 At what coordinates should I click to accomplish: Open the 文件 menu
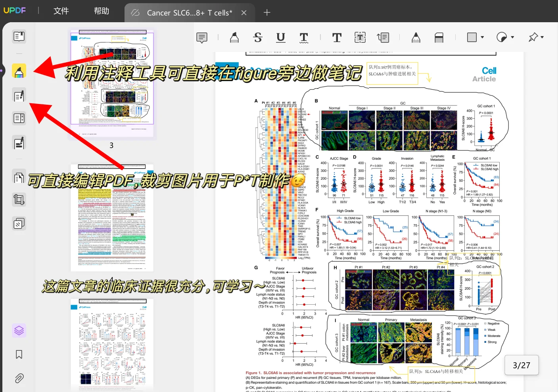click(61, 11)
